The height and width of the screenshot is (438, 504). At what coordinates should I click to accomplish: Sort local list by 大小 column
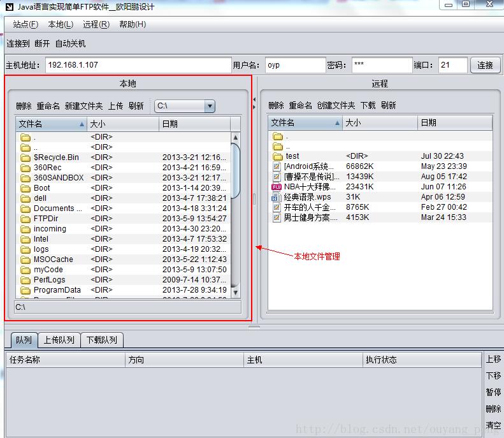(x=123, y=124)
